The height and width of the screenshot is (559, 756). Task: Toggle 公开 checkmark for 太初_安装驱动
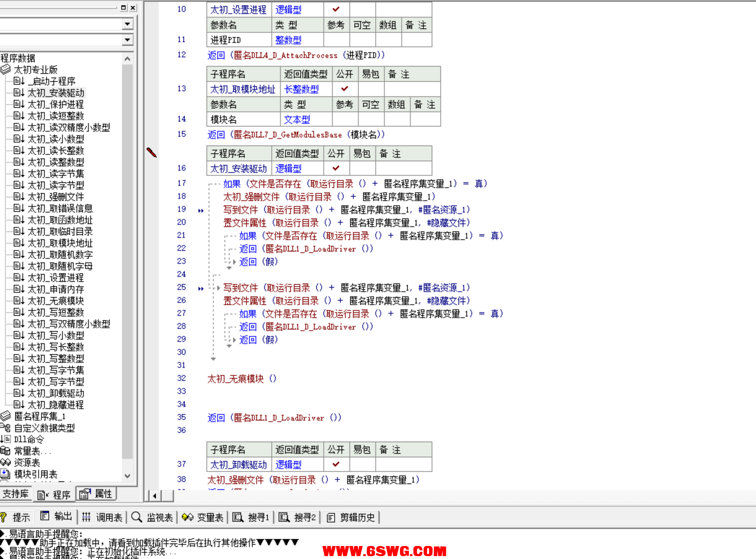coord(336,168)
